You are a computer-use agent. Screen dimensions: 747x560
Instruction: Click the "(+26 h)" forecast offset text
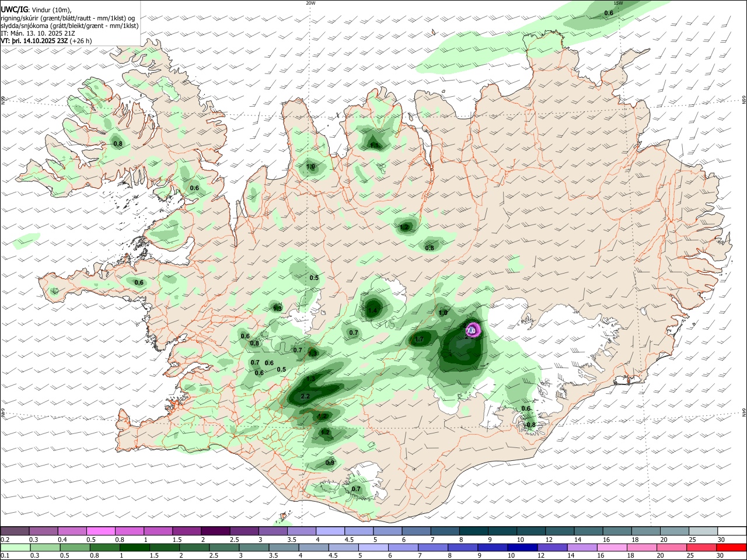(81, 41)
